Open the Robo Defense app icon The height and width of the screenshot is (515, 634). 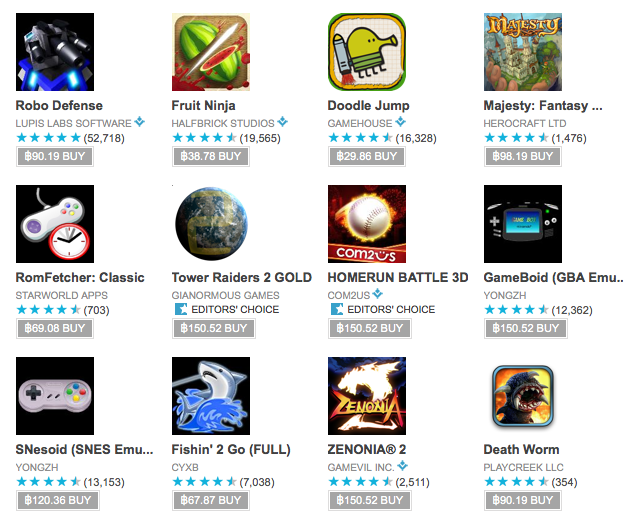pos(55,52)
